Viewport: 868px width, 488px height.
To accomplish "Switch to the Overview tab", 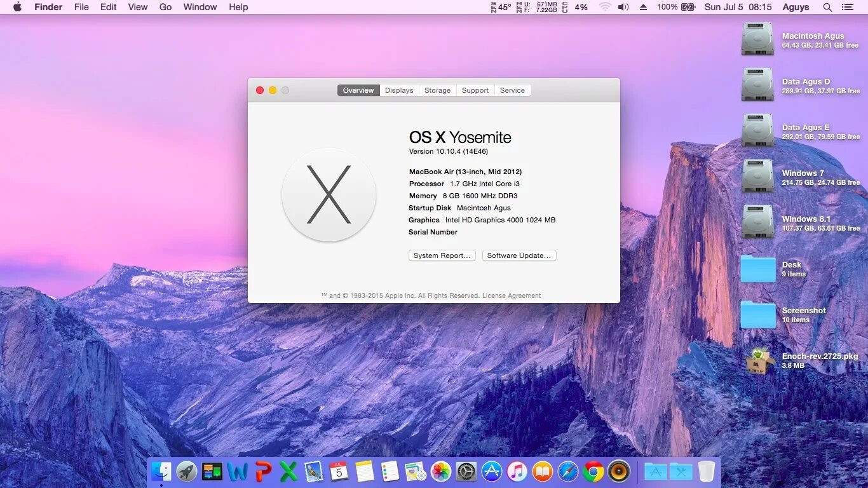I will point(358,90).
